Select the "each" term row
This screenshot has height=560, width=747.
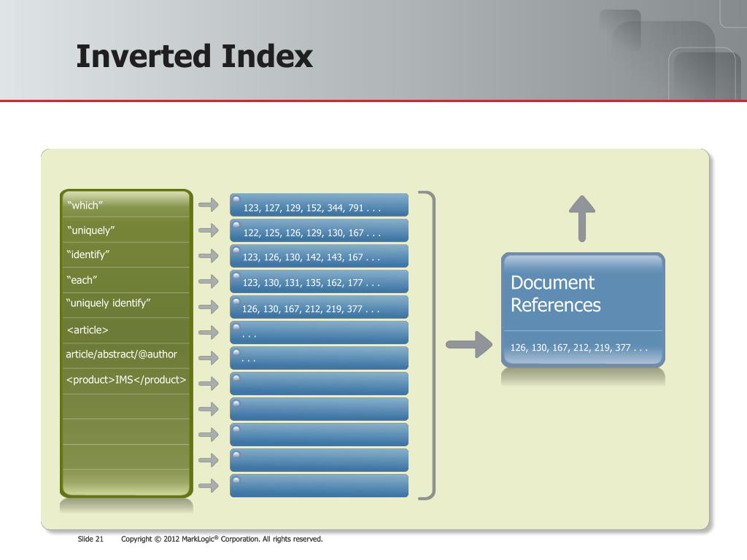click(x=126, y=280)
